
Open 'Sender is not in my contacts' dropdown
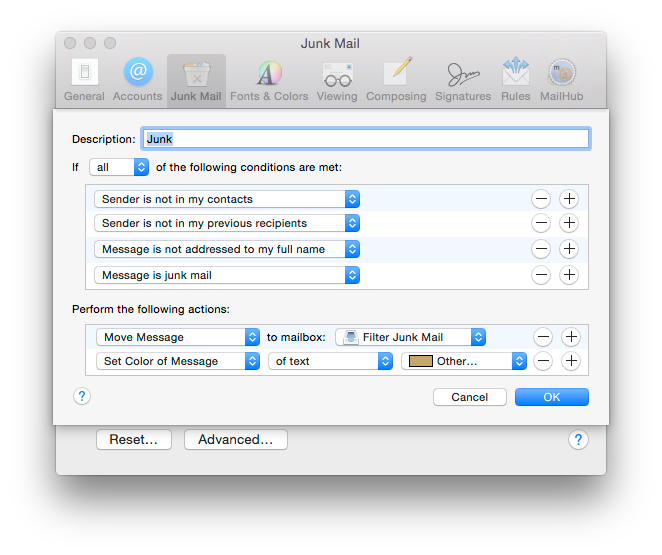pyautogui.click(x=227, y=199)
